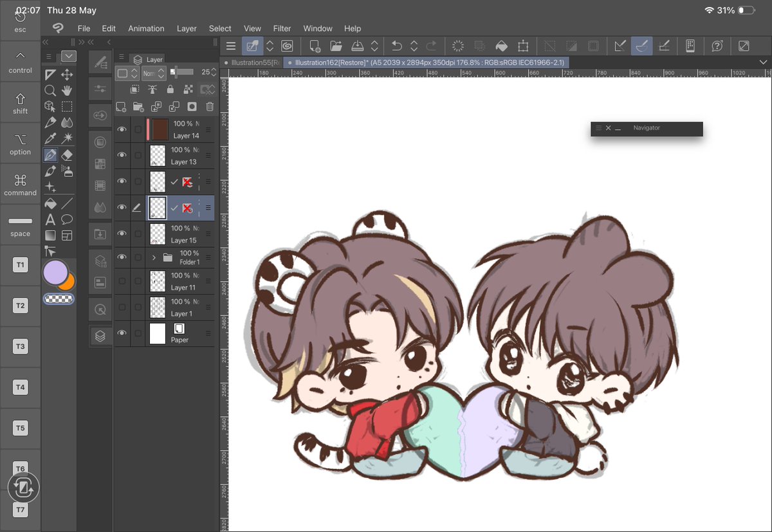Tap the shift edge keyboard key
The width and height of the screenshot is (772, 532).
[x=21, y=103]
